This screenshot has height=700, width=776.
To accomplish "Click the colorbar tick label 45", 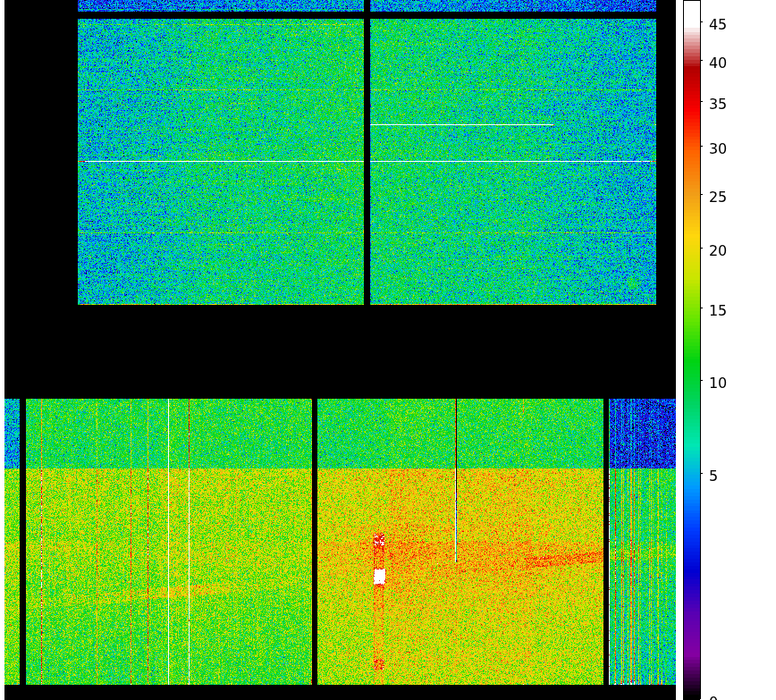I will tap(717, 25).
